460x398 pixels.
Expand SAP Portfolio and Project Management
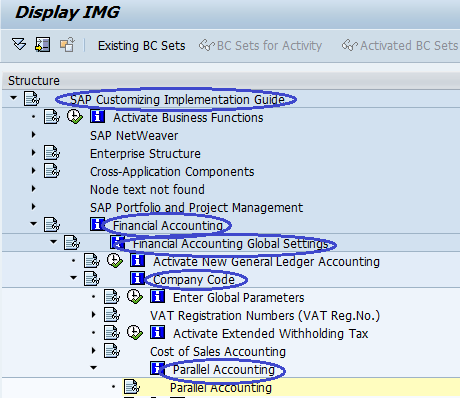pos(33,207)
